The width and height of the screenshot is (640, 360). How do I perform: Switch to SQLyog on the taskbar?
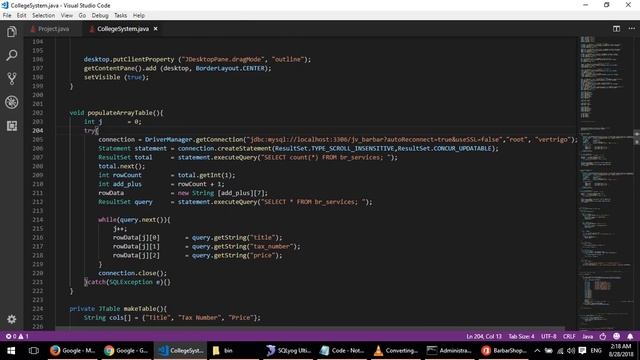click(289, 351)
